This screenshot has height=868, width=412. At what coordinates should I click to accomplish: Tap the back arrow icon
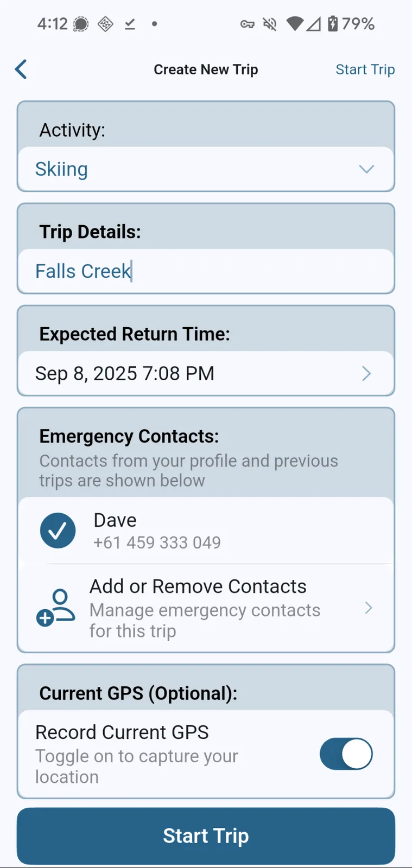point(21,69)
